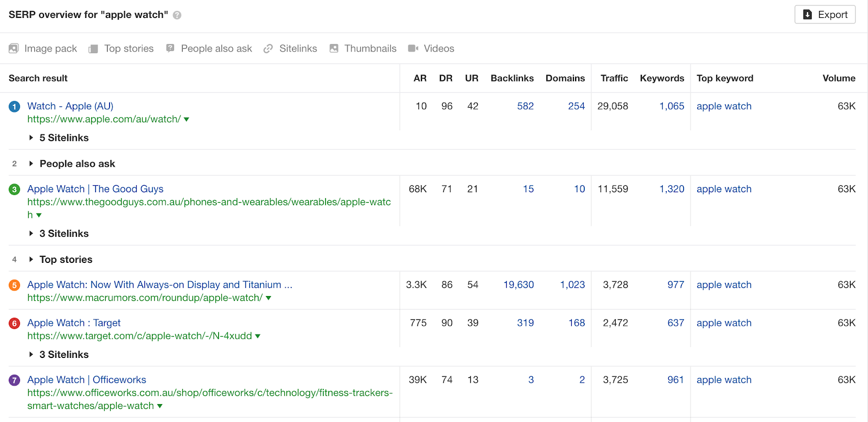Open dropdown next to apple.com/au/watch URL

[x=187, y=119]
